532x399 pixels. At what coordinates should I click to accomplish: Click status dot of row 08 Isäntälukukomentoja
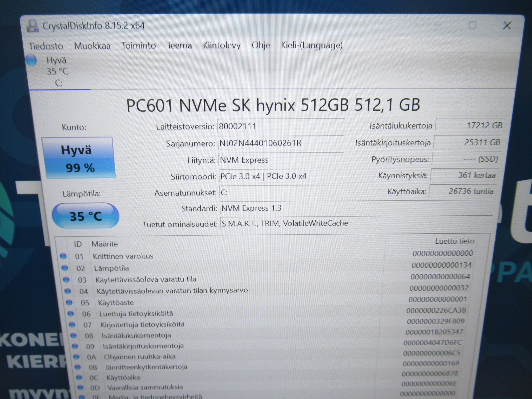74,336
